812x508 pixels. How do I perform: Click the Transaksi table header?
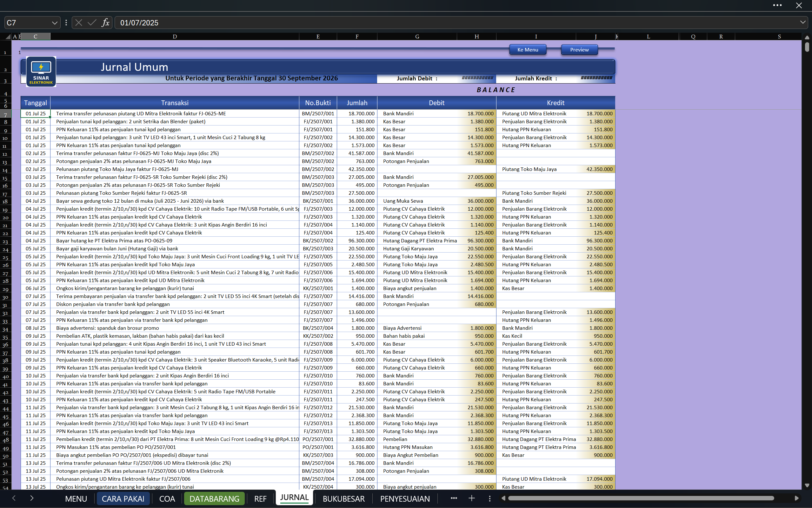[175, 103]
